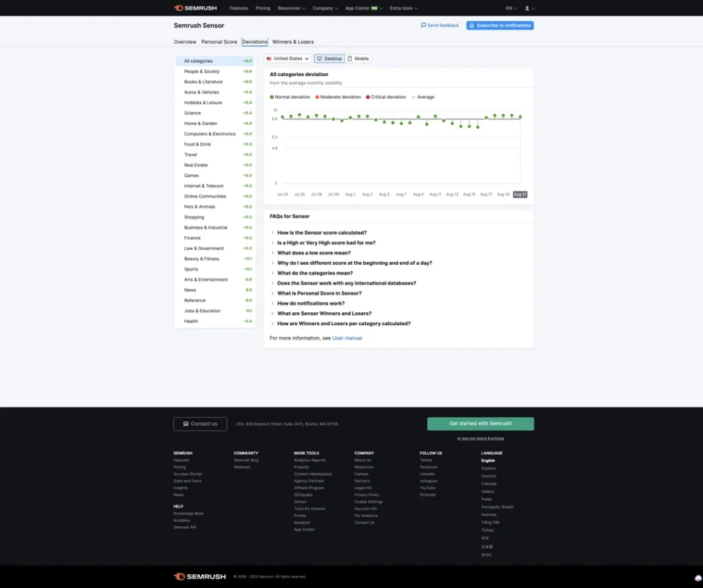Expand 'Is a High or Very High score bad' FAQ

pyautogui.click(x=326, y=243)
